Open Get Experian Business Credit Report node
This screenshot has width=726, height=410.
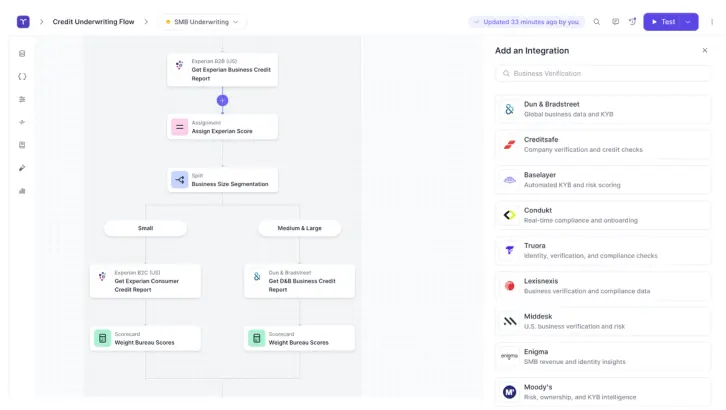click(x=222, y=70)
